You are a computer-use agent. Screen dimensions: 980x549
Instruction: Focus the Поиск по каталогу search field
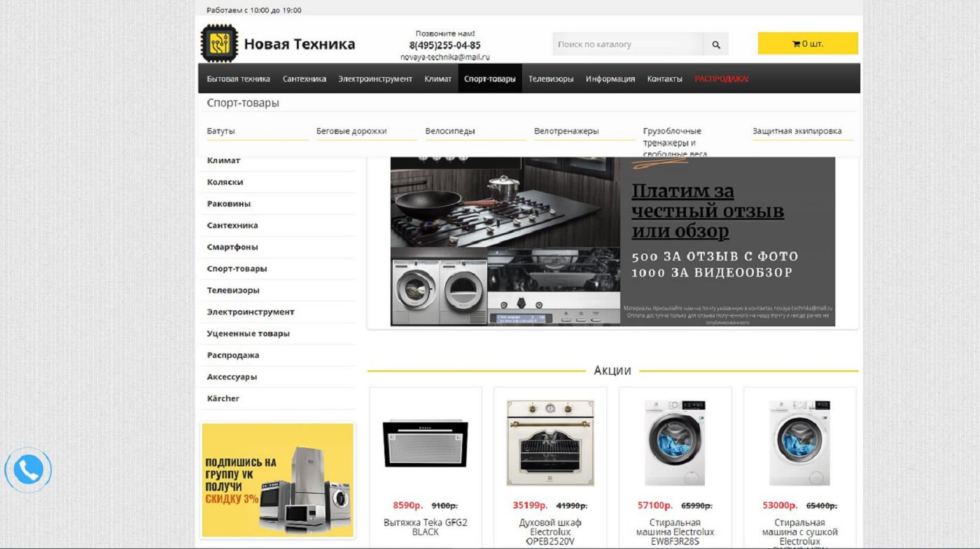628,44
